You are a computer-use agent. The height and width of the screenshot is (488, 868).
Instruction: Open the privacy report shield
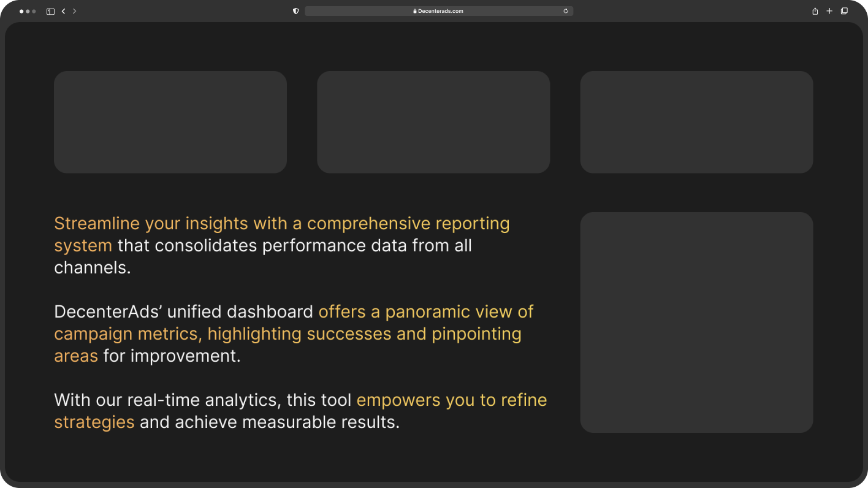(x=296, y=11)
